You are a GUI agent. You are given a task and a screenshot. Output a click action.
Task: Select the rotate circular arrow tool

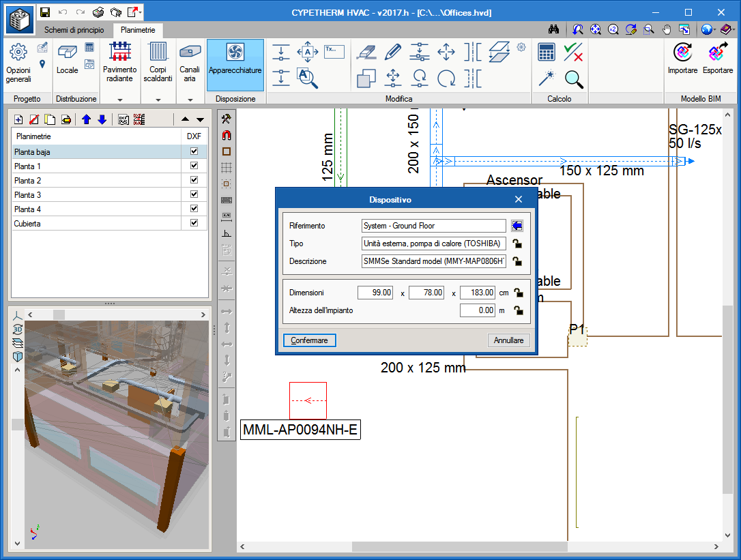pos(446,78)
